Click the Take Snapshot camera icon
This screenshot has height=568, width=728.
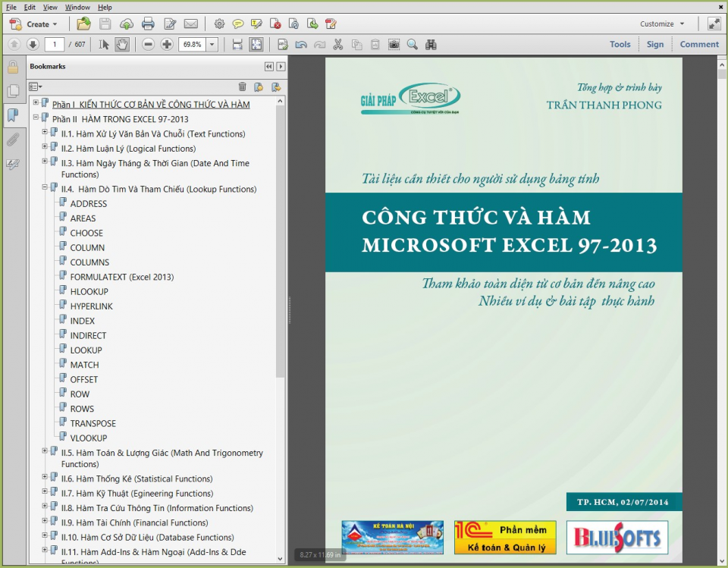coord(394,44)
